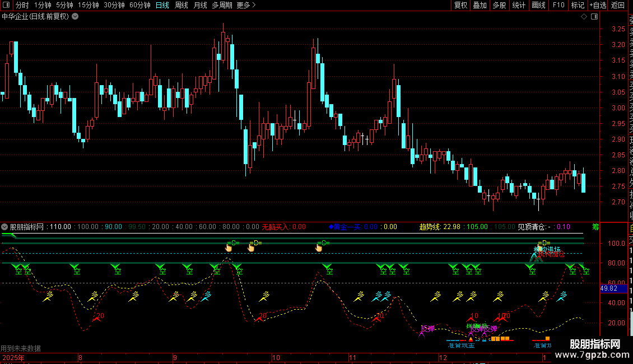Toggle the left sidebar panel icon
The image size is (633, 364).
pyautogui.click(x=6, y=5)
